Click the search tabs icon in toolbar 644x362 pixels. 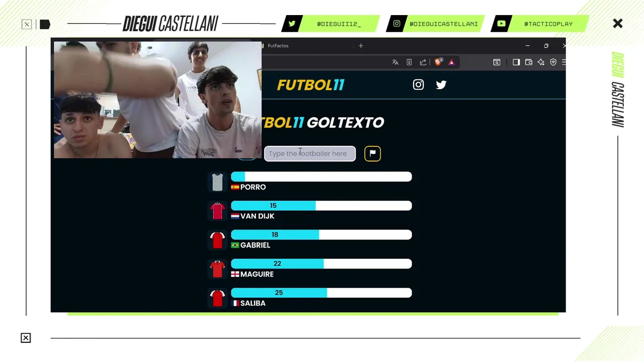[497, 62]
